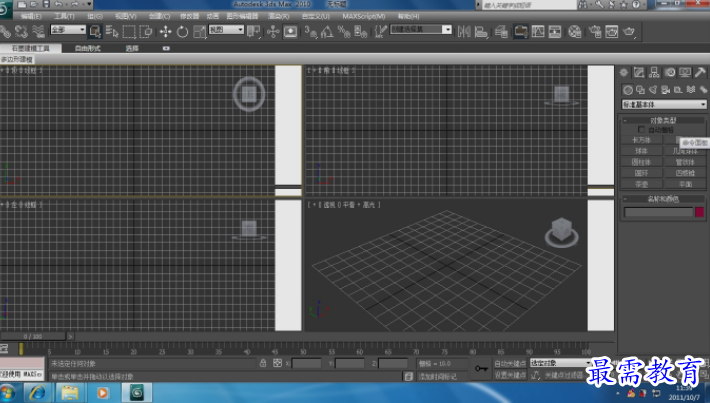710x403 pixels.
Task: Click Edit Named Selection Sets icon
Action: (x=380, y=31)
